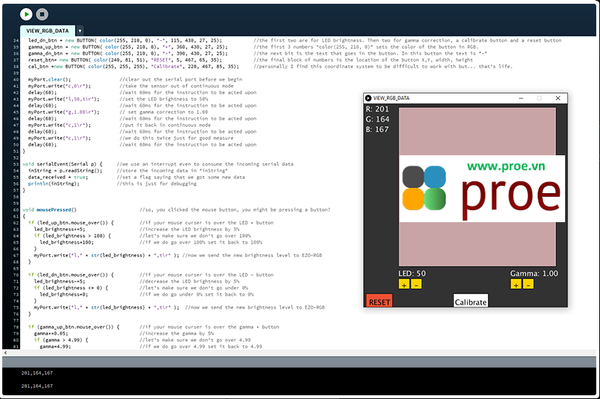Open the tab dropdown arrow menu

(80, 31)
